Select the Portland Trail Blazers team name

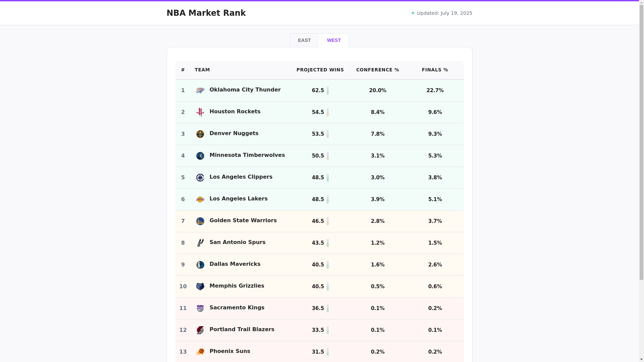(242, 329)
